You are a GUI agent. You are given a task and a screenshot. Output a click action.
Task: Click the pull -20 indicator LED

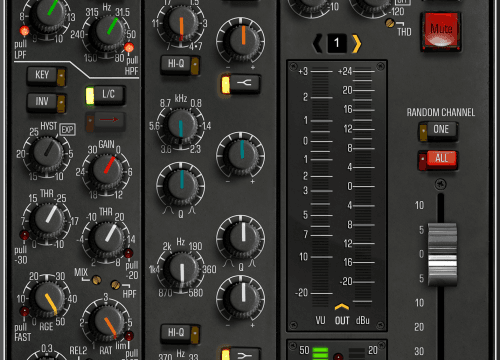pos(128,253)
